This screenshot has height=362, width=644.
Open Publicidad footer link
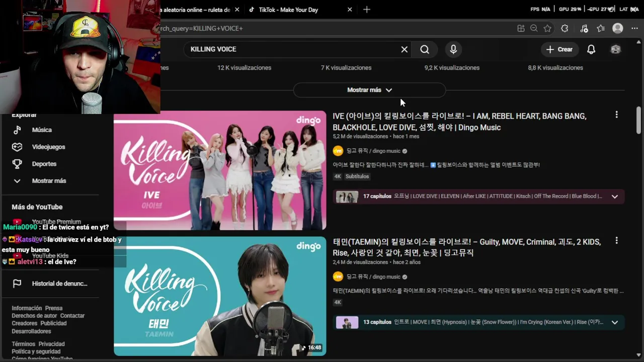pyautogui.click(x=53, y=323)
